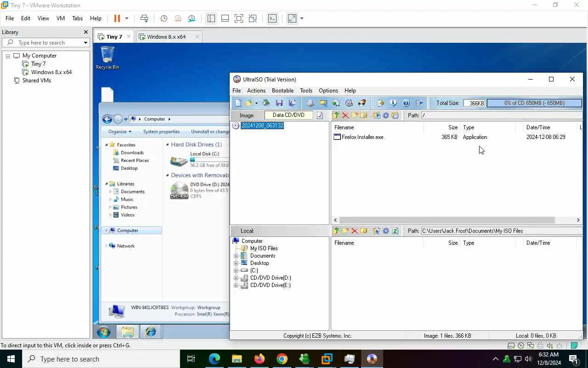Click the New image icon in UltraISO toolbar
Image resolution: width=588 pixels, height=368 pixels.
(x=238, y=103)
